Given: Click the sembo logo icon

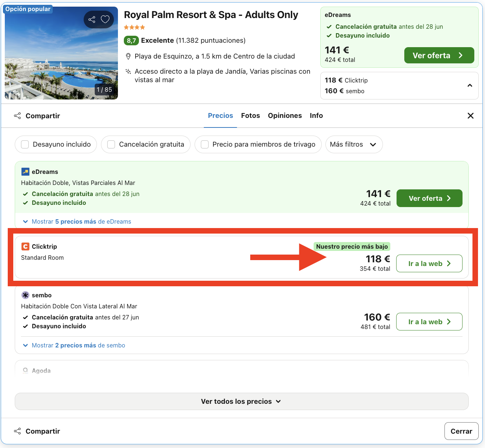Looking at the screenshot, I should [25, 295].
